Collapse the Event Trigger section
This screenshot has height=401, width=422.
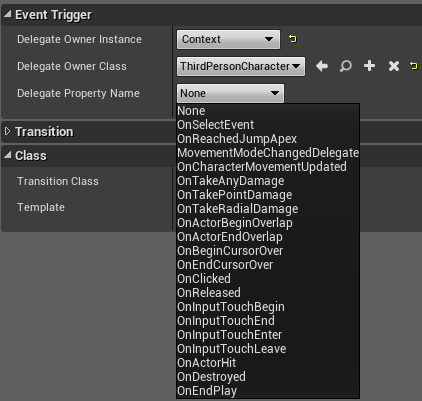[7, 14]
